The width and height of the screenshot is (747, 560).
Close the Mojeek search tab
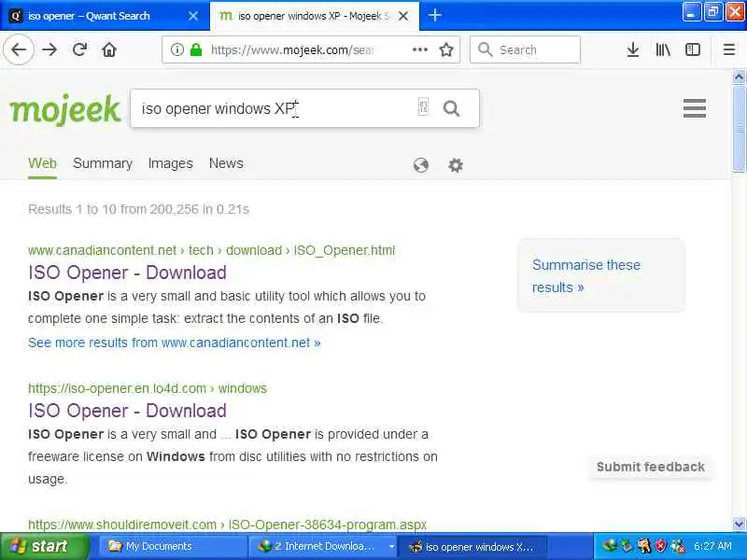pyautogui.click(x=403, y=16)
